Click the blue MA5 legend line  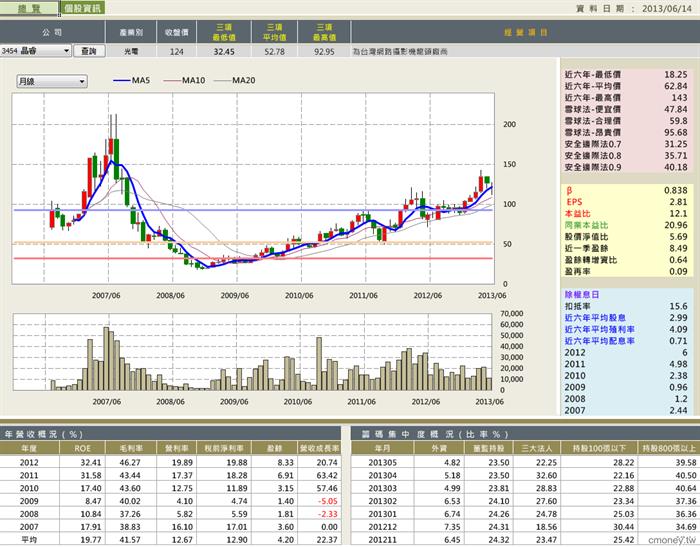[x=122, y=80]
